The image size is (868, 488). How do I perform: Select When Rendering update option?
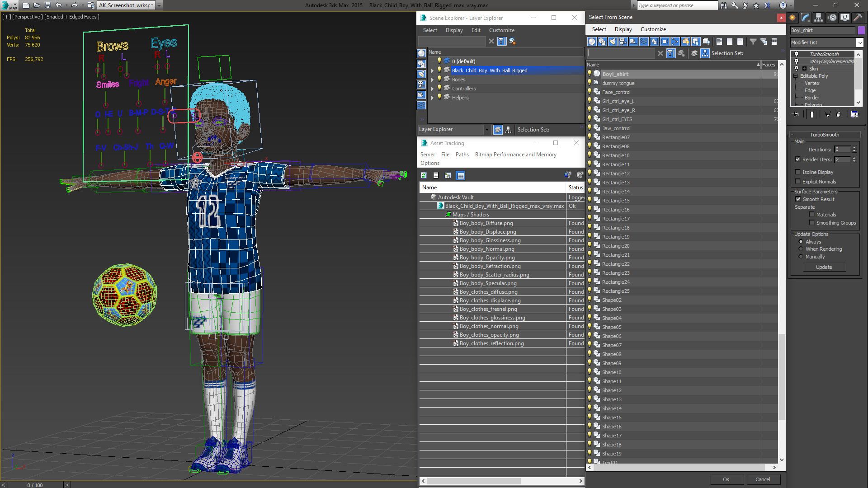[801, 249]
